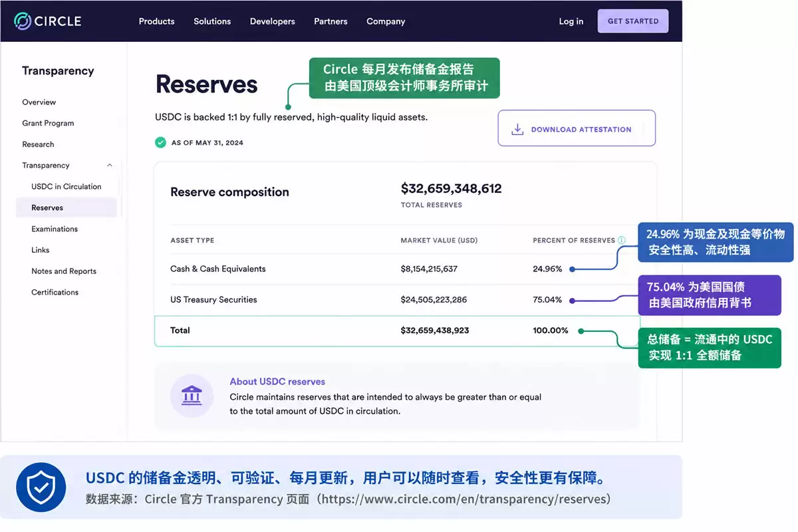Open the Examinations sidebar item
798x532 pixels.
pos(55,229)
